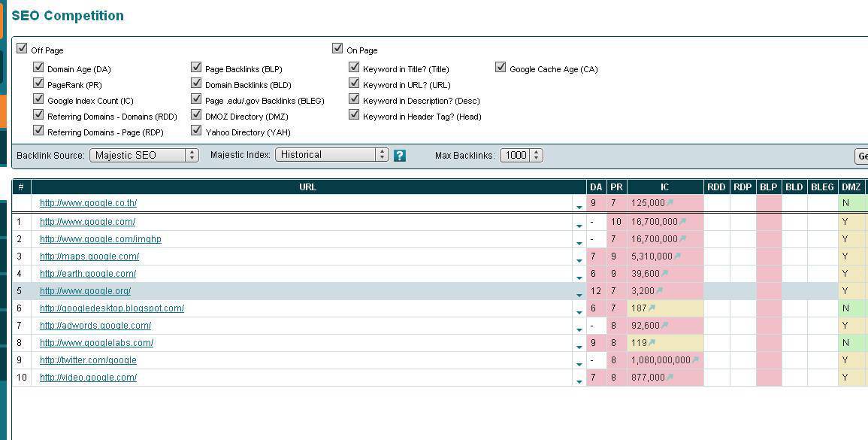The height and width of the screenshot is (440, 868).
Task: Open arrow icon beside 1,080,000,000
Action: 695,360
